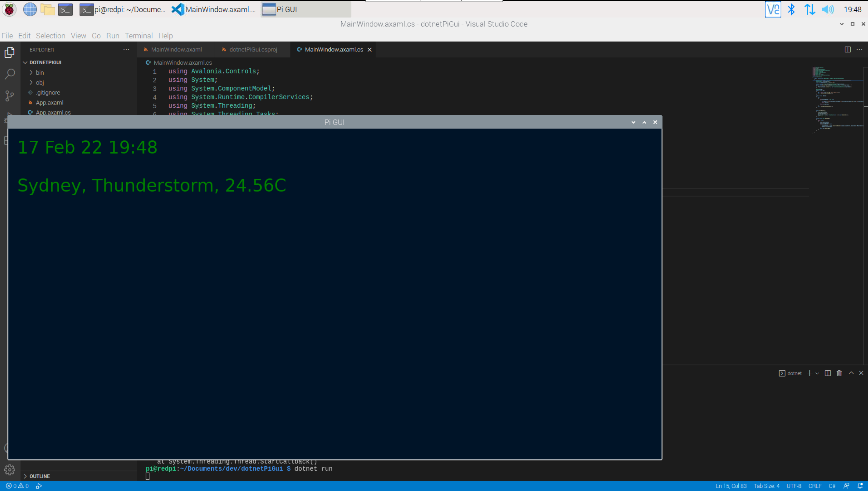Open the Manage settings gear

[9, 469]
